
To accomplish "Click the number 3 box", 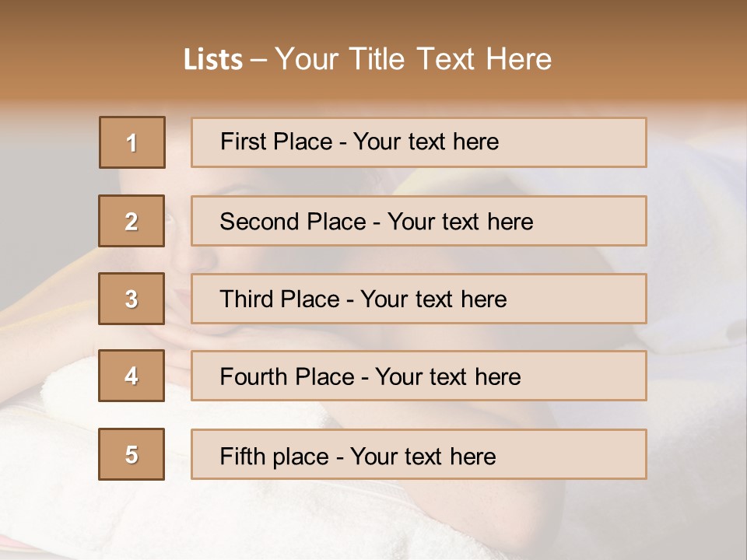I will coord(132,299).
